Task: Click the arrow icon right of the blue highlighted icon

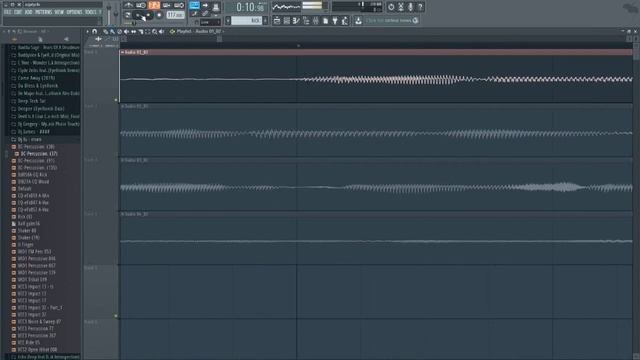Action: [205, 5]
